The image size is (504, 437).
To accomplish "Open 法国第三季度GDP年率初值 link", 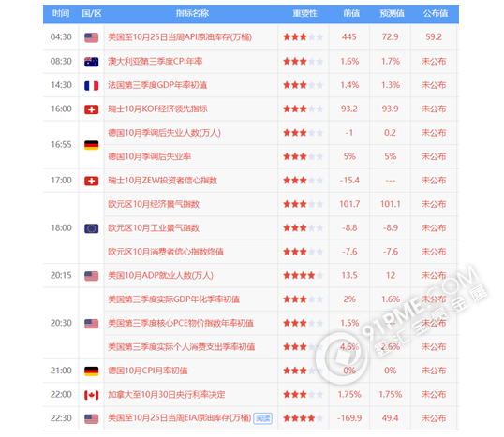I will pos(157,85).
